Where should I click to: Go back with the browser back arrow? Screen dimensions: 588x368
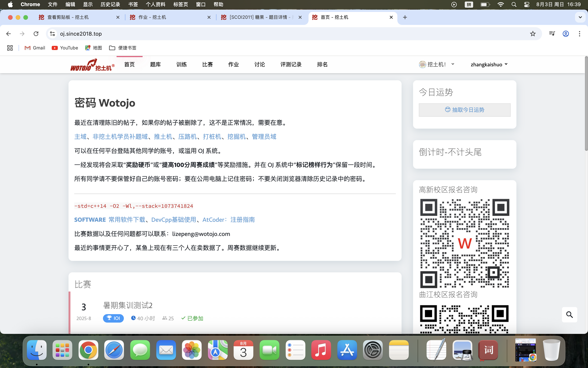[8, 34]
